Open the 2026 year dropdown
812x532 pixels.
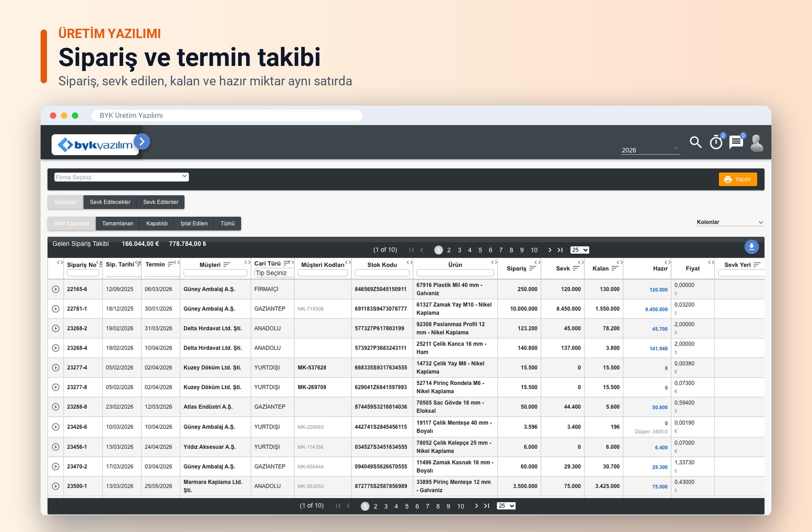click(650, 150)
